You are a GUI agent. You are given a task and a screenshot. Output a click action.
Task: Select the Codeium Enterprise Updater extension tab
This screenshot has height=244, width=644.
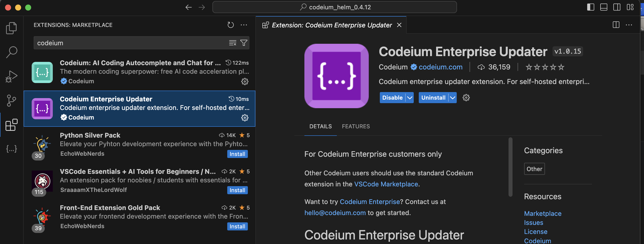point(331,25)
